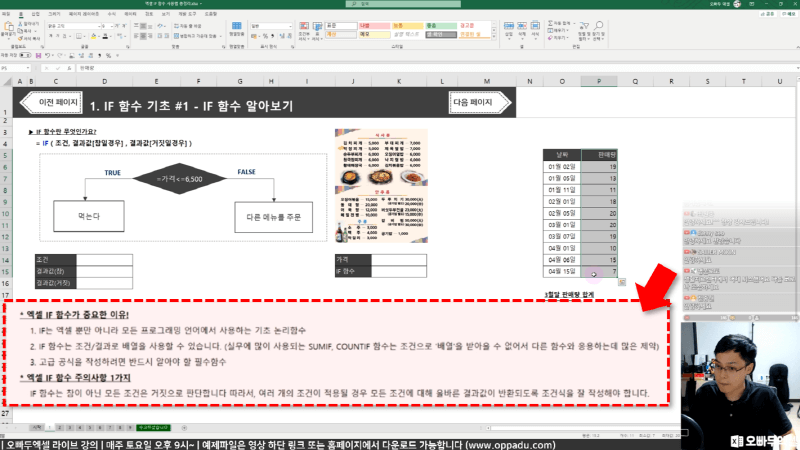Image resolution: width=800 pixels, height=450 pixels.
Task: Open the font size dropdown
Action: (x=111, y=26)
